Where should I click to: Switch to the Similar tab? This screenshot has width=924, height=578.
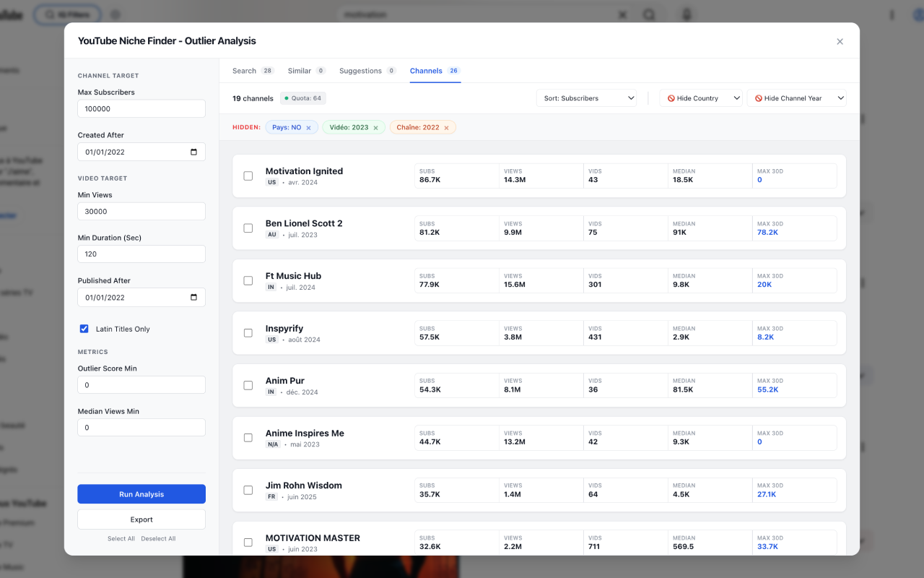point(307,71)
